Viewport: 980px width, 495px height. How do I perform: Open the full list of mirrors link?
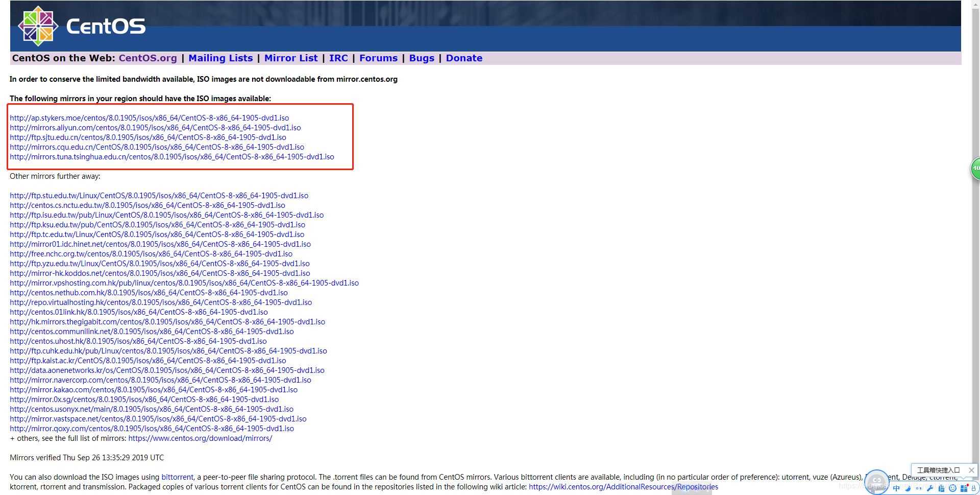click(x=200, y=438)
